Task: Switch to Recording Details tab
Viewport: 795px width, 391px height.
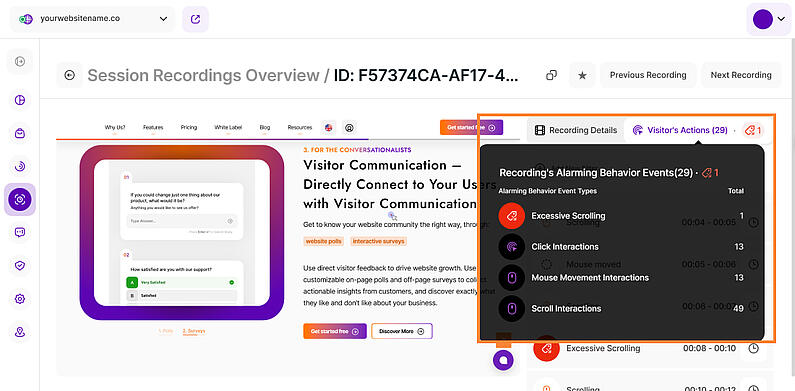Action: pyautogui.click(x=576, y=130)
